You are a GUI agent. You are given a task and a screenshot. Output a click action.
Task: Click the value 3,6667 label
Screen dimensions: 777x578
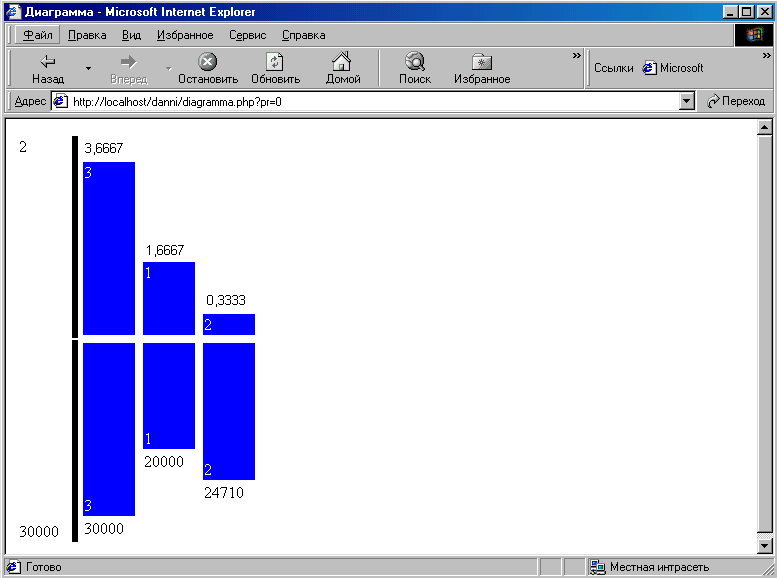104,148
